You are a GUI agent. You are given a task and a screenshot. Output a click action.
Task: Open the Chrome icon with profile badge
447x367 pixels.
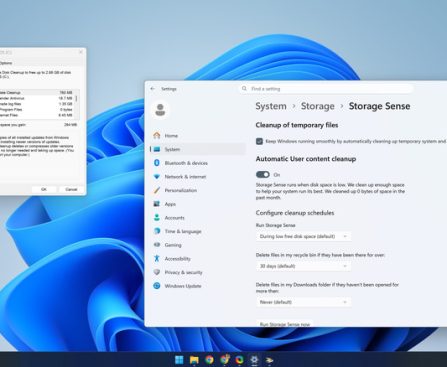pos(225,360)
